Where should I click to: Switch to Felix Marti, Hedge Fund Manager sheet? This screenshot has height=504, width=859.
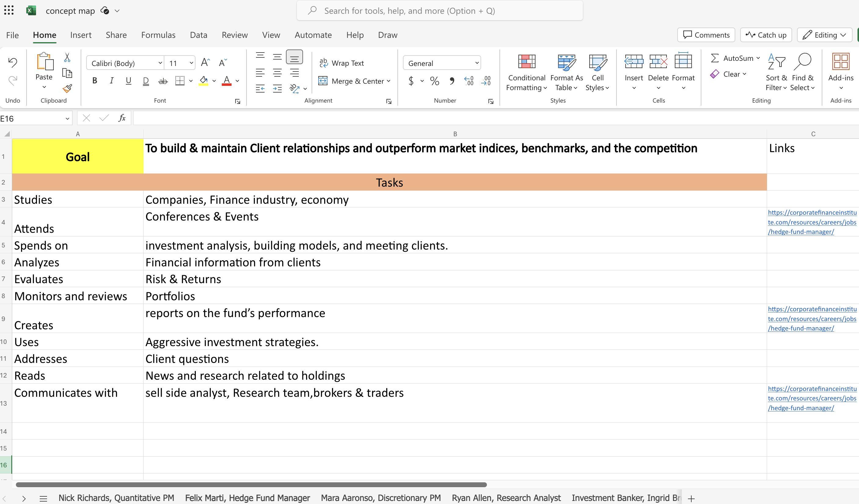(x=247, y=498)
